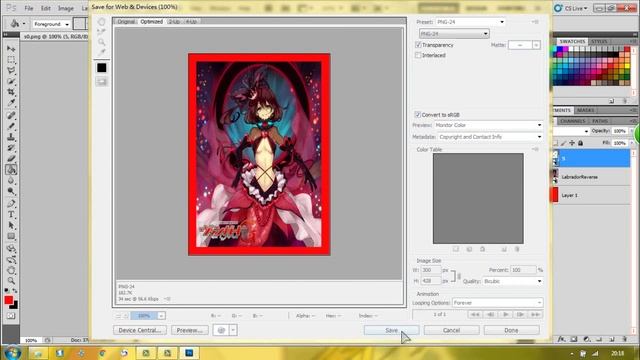
Task: Open the Windows Start menu
Action: tap(12, 353)
